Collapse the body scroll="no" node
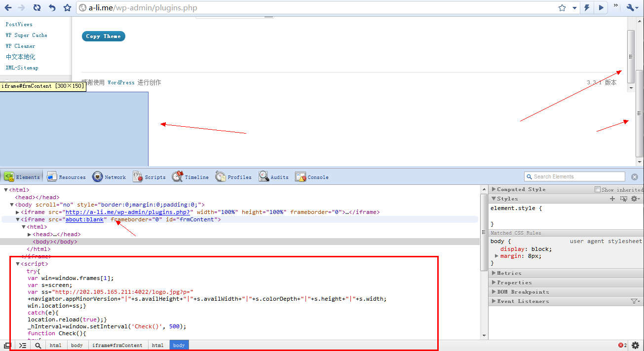Screen dimensions: 644x351 tap(12, 205)
